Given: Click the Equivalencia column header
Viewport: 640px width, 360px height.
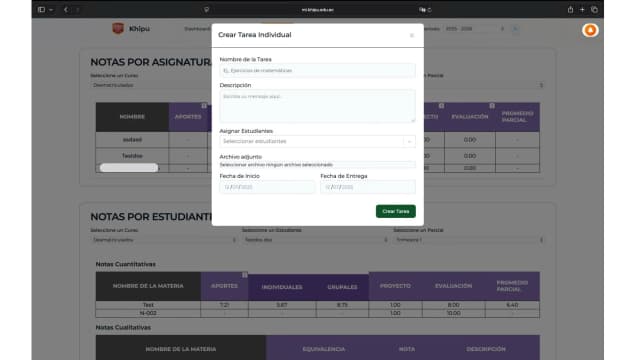Looking at the screenshot, I should tap(324, 349).
